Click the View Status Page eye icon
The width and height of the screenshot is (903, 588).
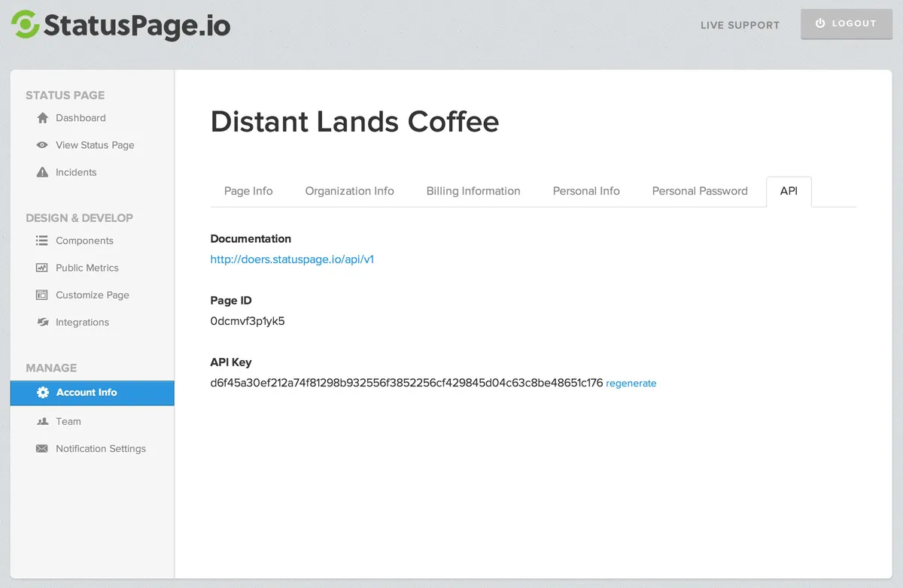point(42,145)
